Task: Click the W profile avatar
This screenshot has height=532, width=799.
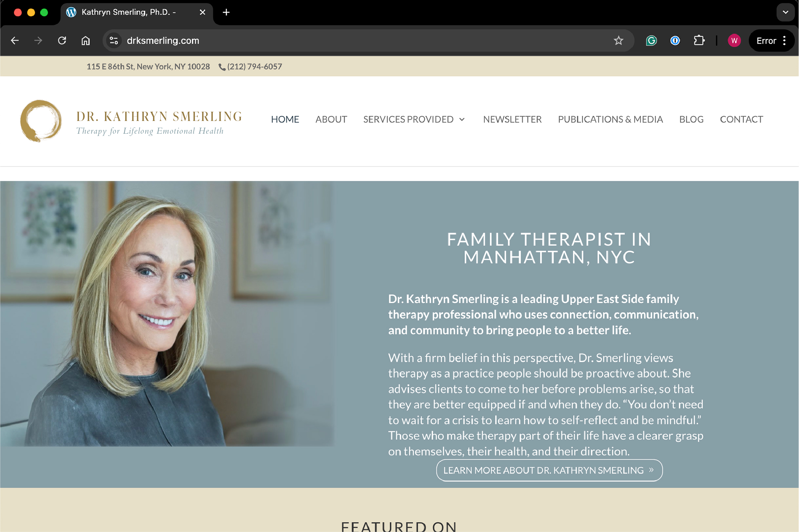Action: [734, 41]
